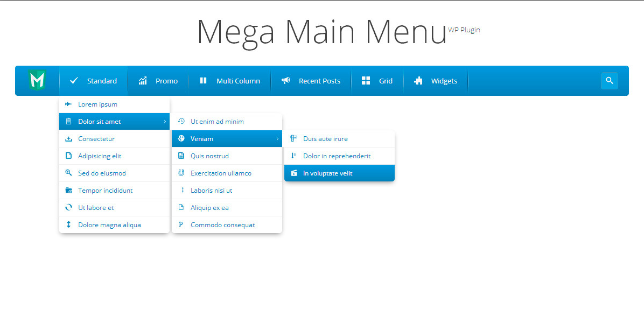
Task: Click the grid squares icon beside Grid
Action: pyautogui.click(x=366, y=81)
